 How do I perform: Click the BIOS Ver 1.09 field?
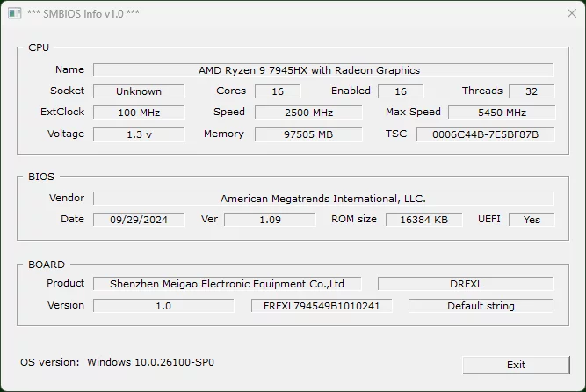click(270, 220)
